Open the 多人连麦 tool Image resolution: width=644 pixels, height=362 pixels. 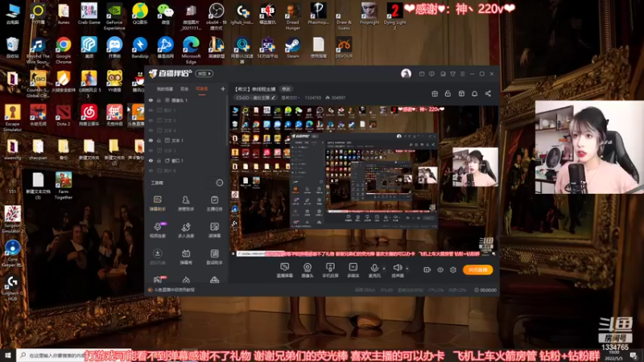(x=186, y=230)
